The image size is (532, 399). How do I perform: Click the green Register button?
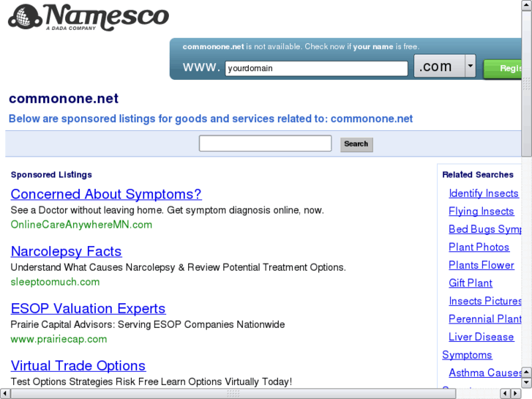pyautogui.click(x=503, y=69)
